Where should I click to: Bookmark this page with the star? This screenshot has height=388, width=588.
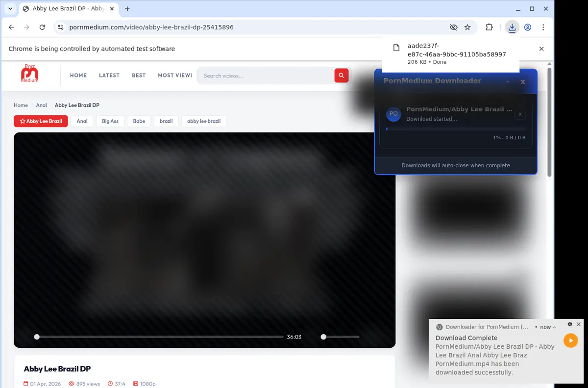click(467, 27)
